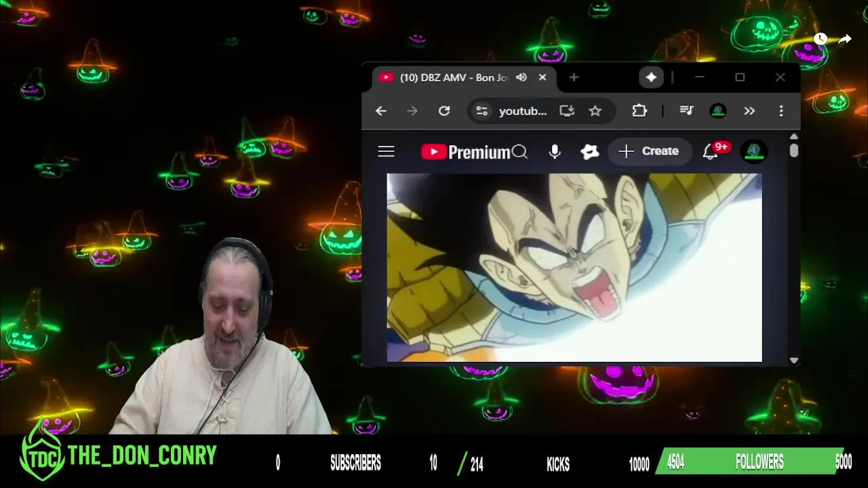Select the DBZ AMV - Bon Jovi tab
This screenshot has height=488, width=868.
point(454,77)
